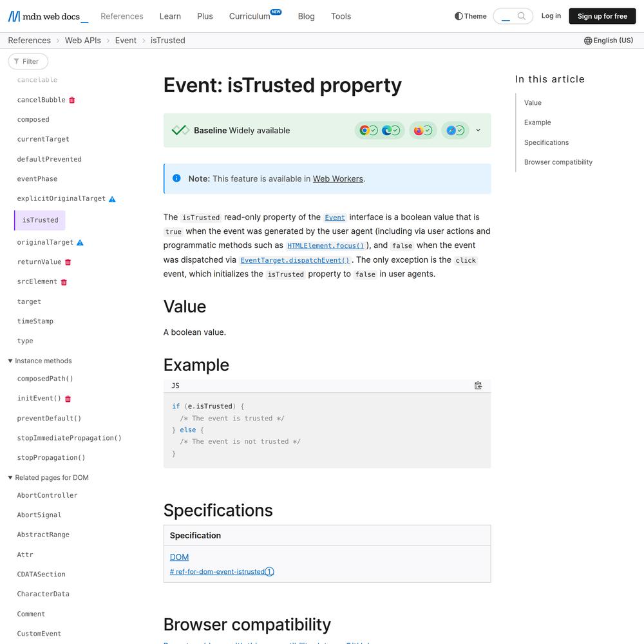644x644 pixels.
Task: Click the non-standard warning icon beside originalTarget
Action: 80,243
